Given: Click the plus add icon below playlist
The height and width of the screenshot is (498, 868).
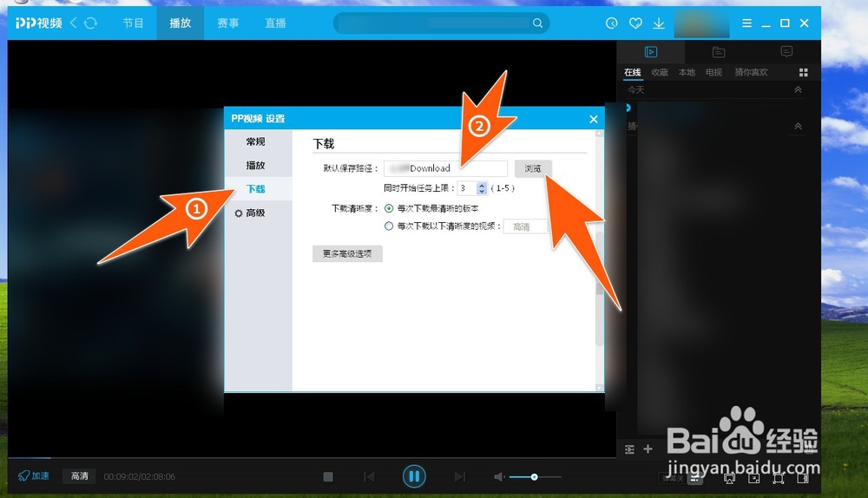Looking at the screenshot, I should coord(648,449).
